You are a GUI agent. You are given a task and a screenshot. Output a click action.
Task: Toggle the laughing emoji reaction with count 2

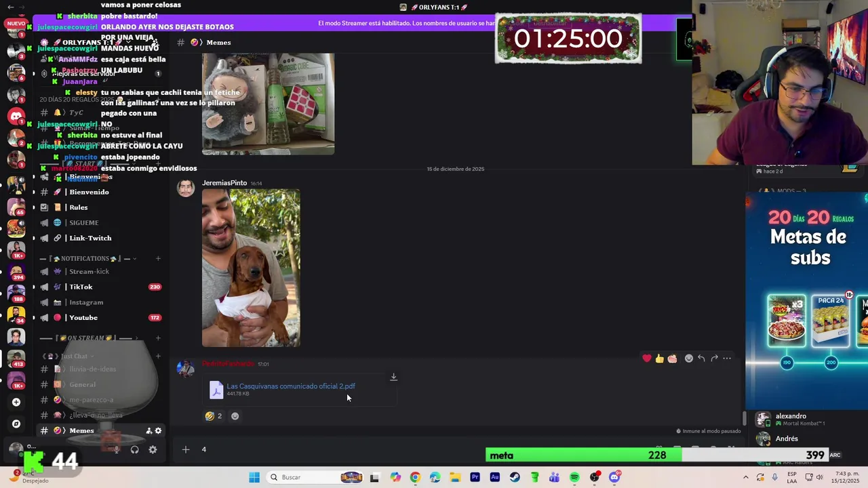(x=214, y=416)
